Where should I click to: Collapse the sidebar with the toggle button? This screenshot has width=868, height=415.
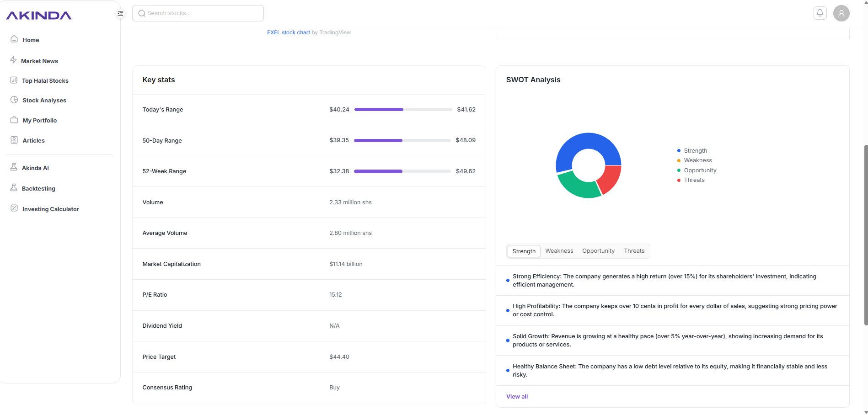(120, 13)
